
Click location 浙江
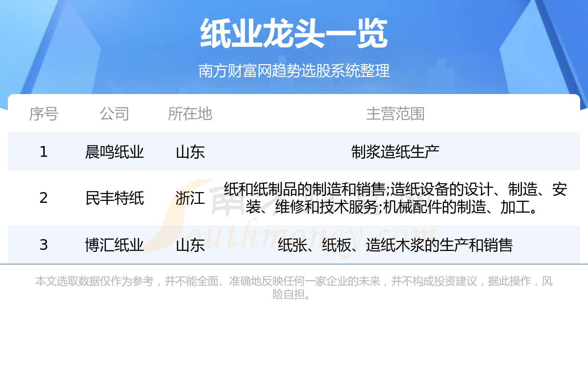(x=190, y=198)
